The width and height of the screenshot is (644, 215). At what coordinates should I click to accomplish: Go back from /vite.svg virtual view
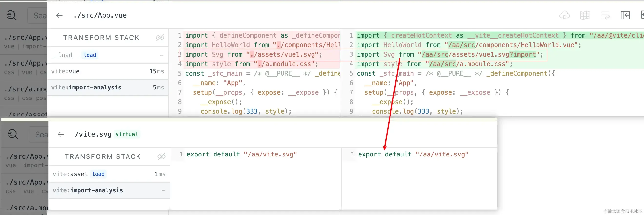coord(61,134)
